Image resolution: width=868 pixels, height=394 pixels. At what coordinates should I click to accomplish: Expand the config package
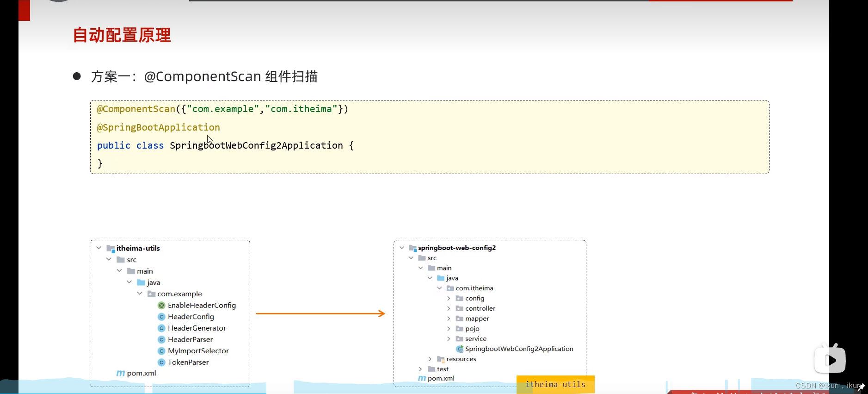pyautogui.click(x=449, y=298)
